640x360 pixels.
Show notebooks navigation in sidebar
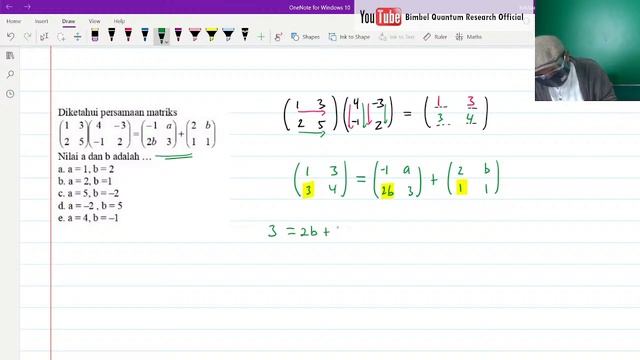point(10,56)
